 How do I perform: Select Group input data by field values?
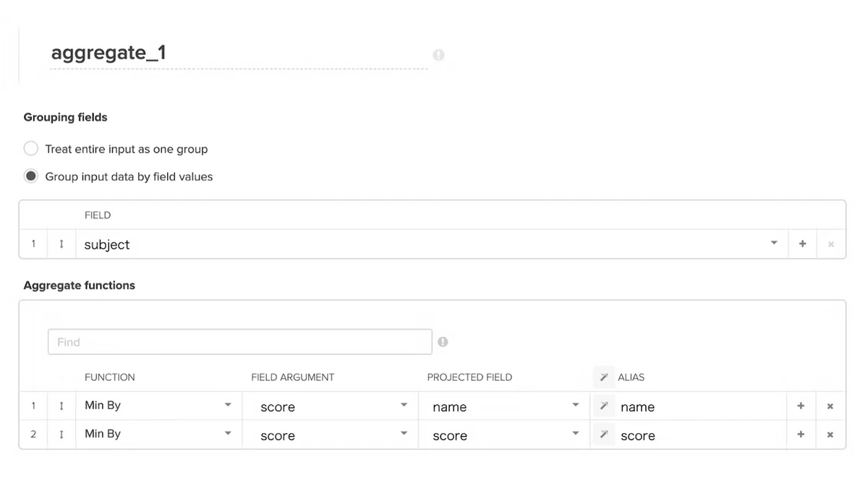[x=31, y=176]
